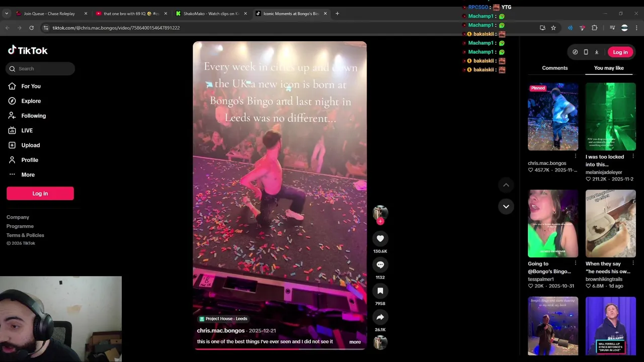Click the search magnifier icon

coord(13,69)
